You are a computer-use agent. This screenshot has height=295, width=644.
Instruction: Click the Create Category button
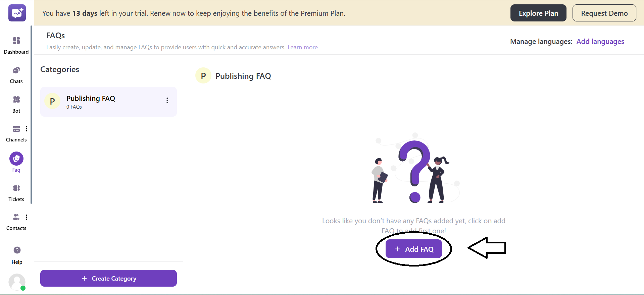click(108, 278)
